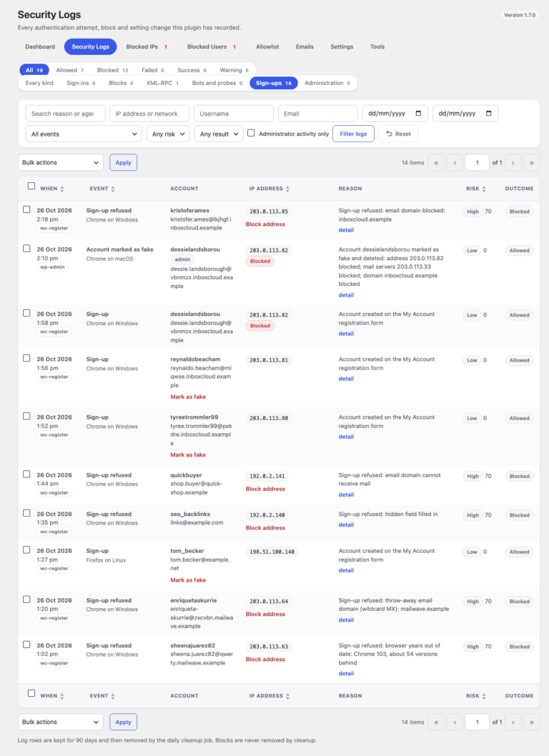Image resolution: width=549 pixels, height=756 pixels.
Task: Go to next page in top pagination
Action: point(513,162)
